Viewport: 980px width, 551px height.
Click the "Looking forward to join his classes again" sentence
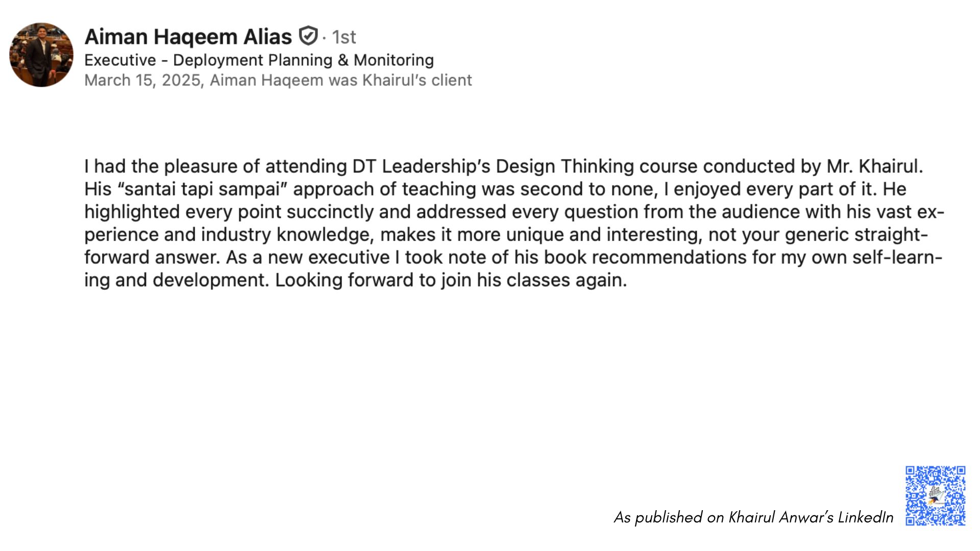(450, 280)
